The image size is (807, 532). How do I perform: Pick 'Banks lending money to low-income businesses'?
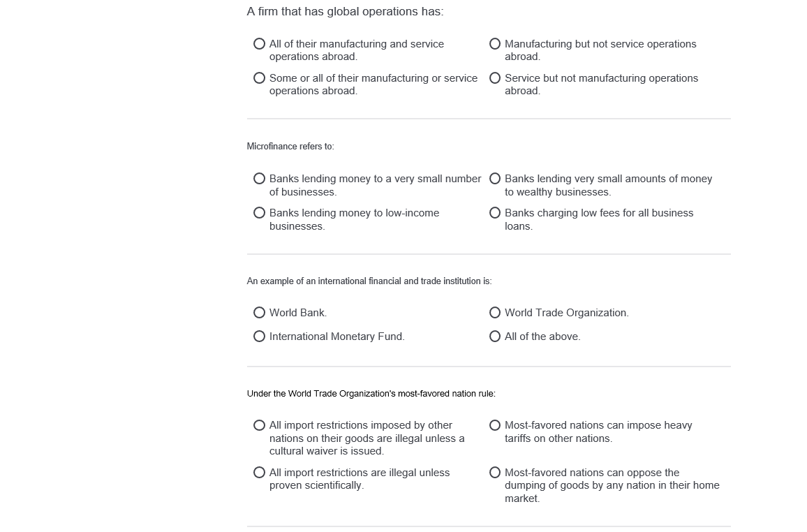click(260, 212)
